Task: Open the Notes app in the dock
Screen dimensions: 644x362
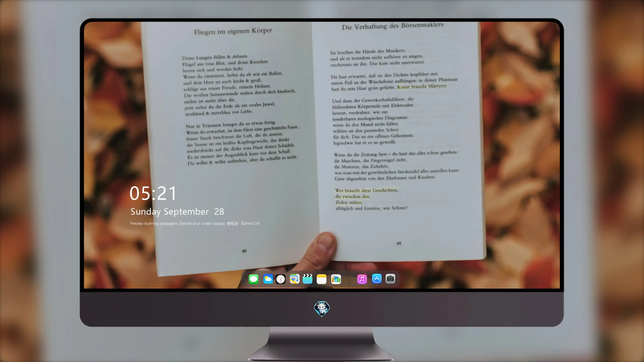Action: click(321, 279)
